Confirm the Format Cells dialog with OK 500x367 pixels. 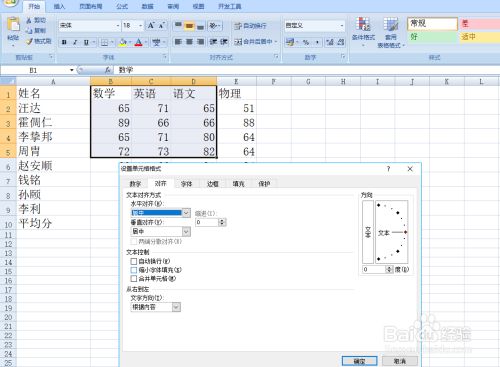(x=359, y=361)
